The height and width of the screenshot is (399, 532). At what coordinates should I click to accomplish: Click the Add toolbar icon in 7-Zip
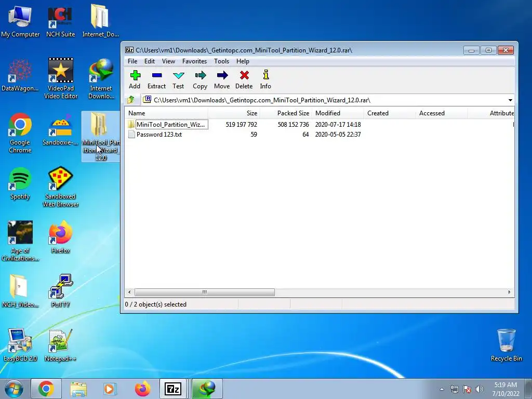(135, 79)
